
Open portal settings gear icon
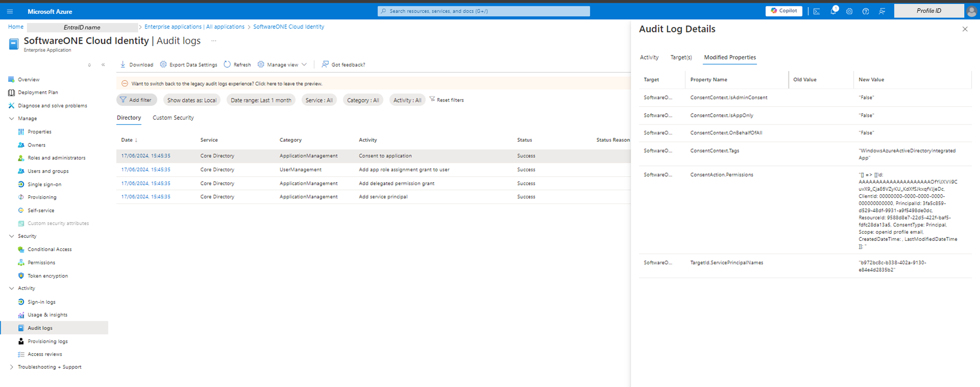pyautogui.click(x=849, y=11)
